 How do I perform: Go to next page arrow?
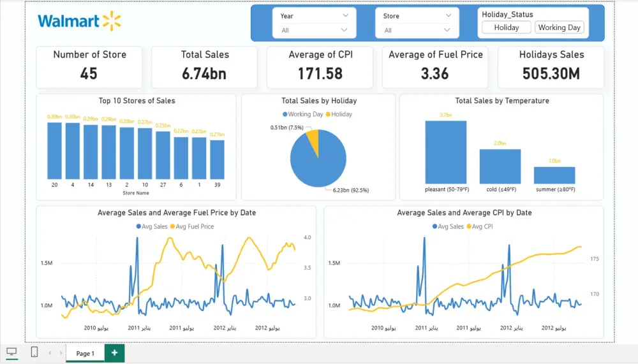(61, 353)
